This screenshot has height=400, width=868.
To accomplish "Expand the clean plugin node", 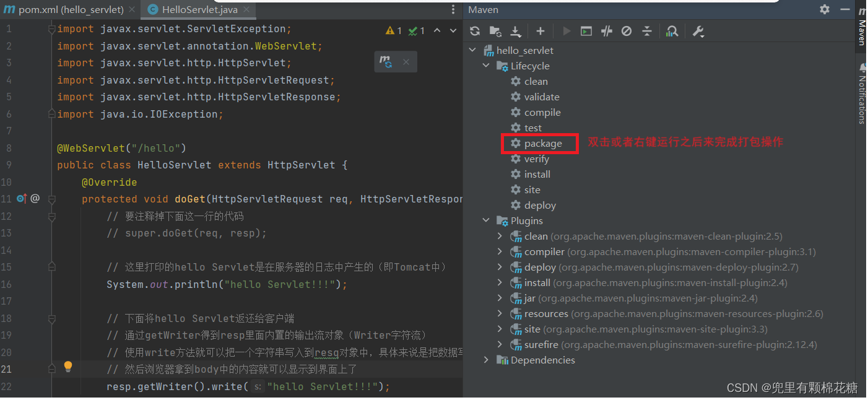I will coord(500,236).
